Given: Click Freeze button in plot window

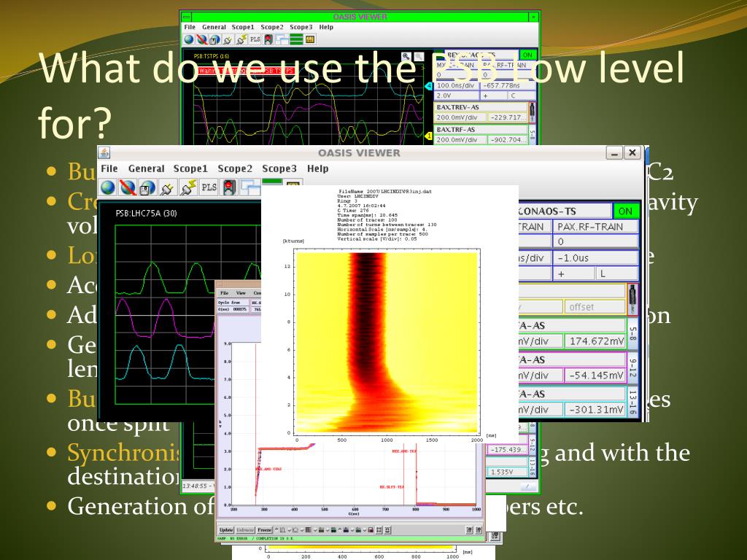Looking at the screenshot, I should 264,529.
